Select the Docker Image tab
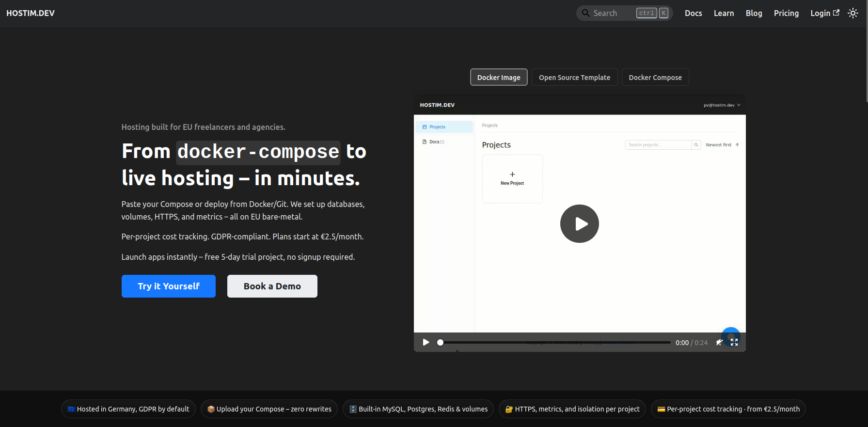 coord(499,78)
